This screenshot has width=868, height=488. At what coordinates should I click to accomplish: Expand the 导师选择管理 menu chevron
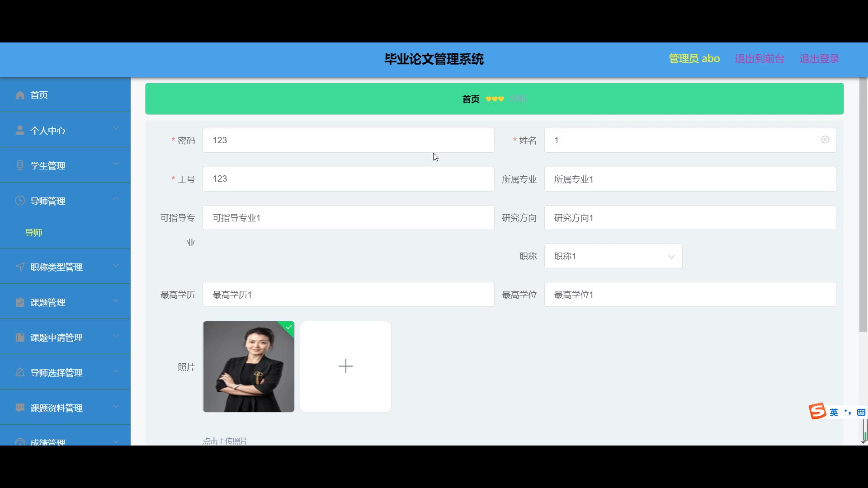click(116, 371)
